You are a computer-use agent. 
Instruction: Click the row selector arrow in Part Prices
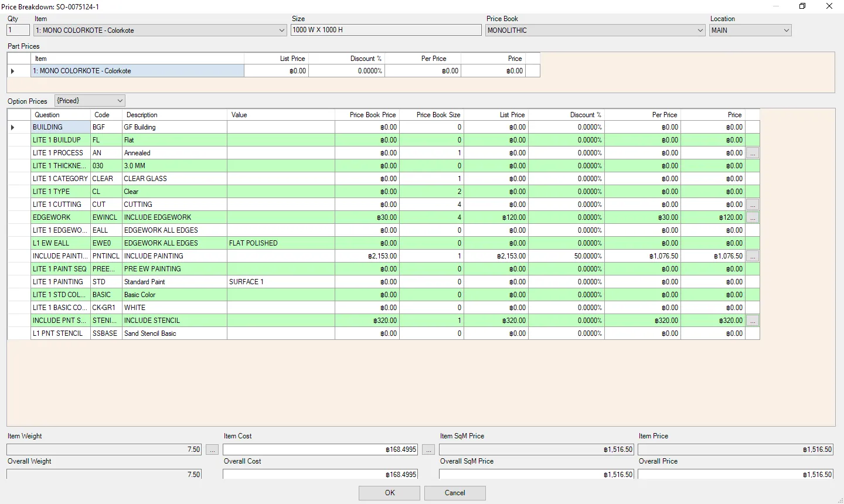[13, 71]
